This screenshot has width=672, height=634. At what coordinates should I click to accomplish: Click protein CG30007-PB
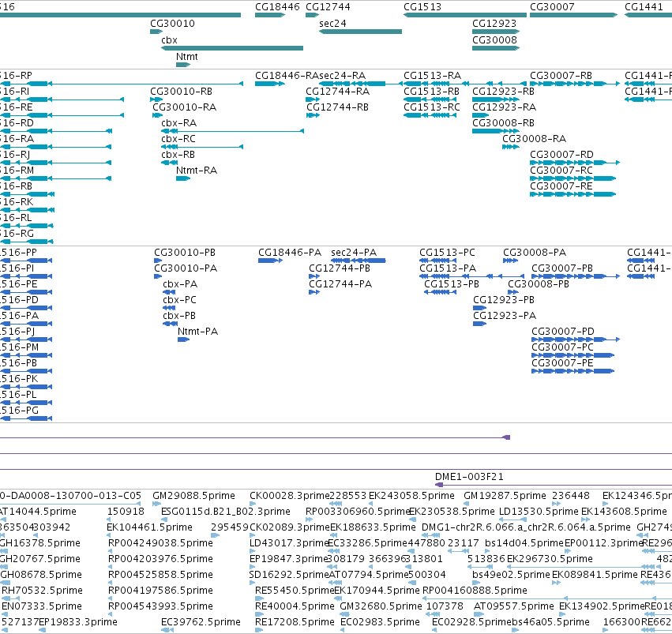pos(562,268)
